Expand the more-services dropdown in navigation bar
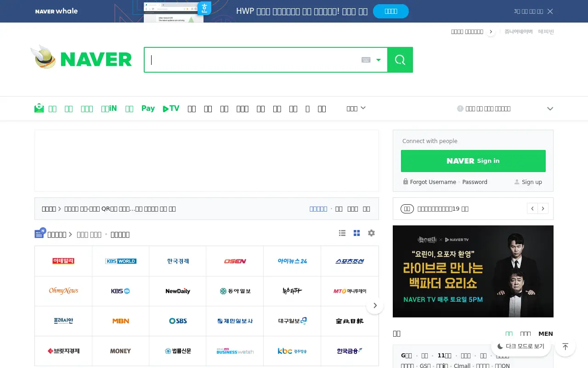The width and height of the screenshot is (588, 368). [356, 109]
